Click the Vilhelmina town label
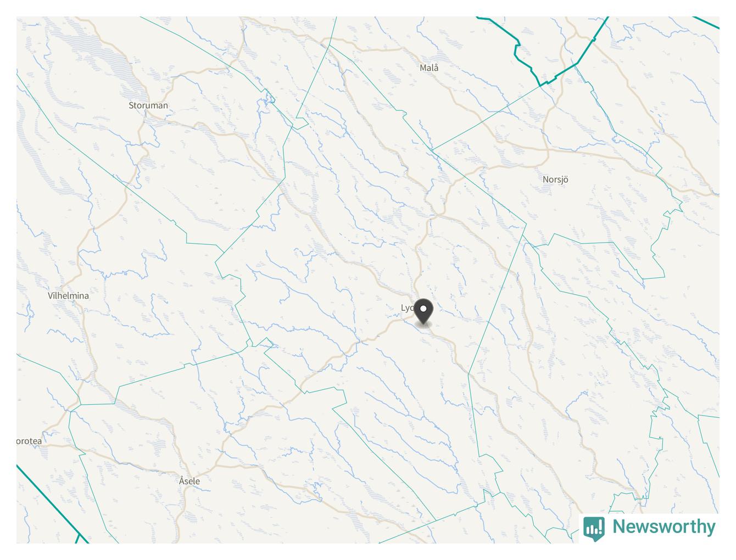This screenshot has width=736, height=560. pos(68,295)
